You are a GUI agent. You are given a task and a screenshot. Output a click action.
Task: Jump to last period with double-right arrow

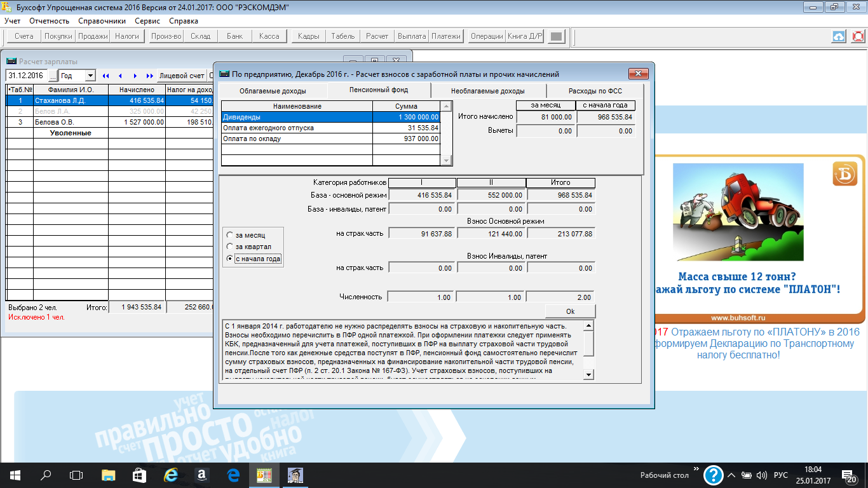click(150, 76)
